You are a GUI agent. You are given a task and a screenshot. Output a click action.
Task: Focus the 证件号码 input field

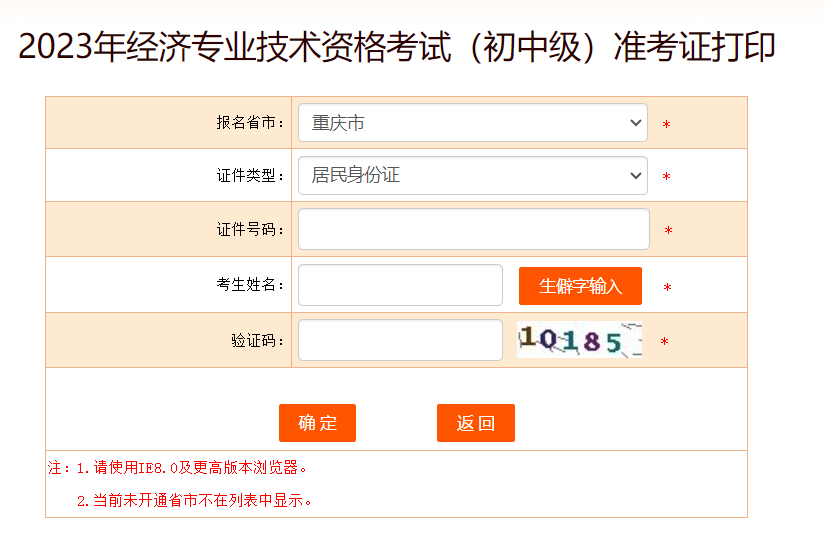point(474,229)
